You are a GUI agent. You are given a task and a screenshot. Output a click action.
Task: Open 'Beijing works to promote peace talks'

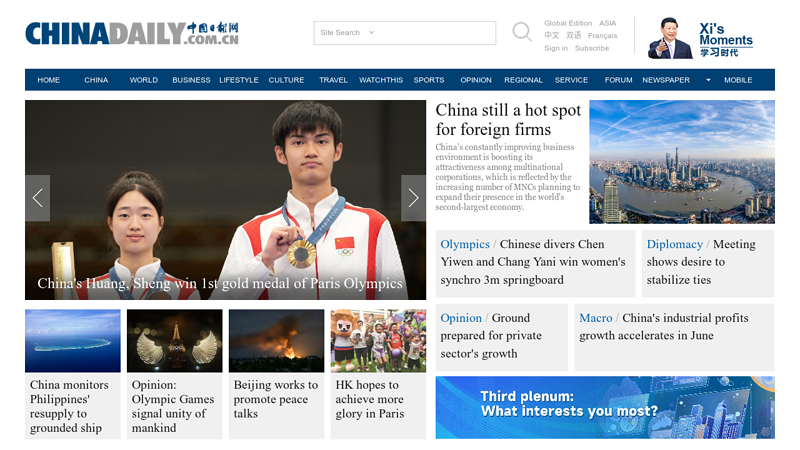tap(276, 399)
